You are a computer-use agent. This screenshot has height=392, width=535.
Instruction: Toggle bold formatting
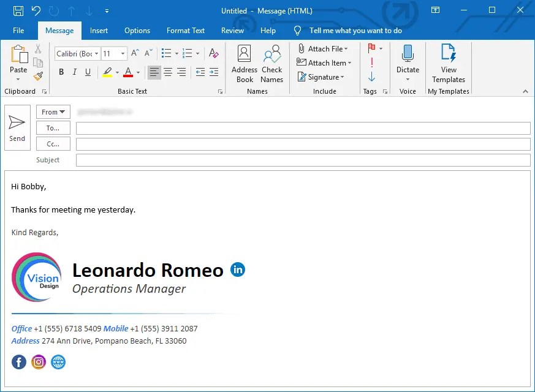point(61,72)
